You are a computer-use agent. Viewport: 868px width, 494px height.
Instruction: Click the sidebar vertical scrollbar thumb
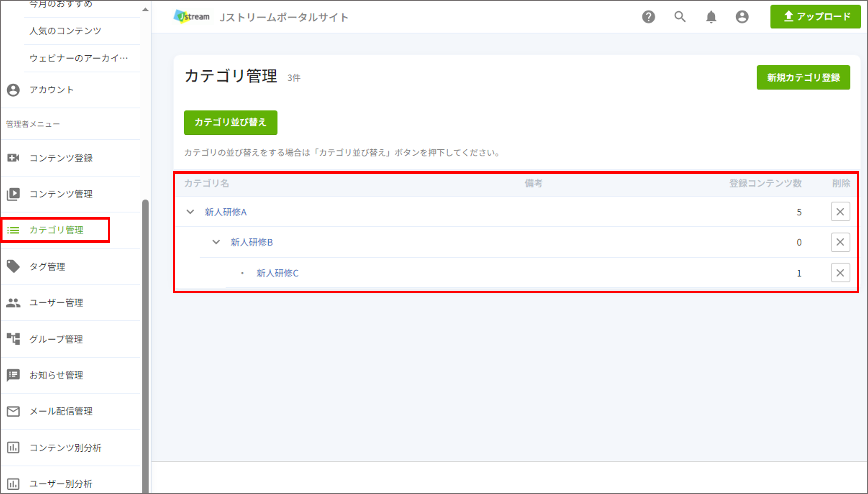(x=145, y=346)
